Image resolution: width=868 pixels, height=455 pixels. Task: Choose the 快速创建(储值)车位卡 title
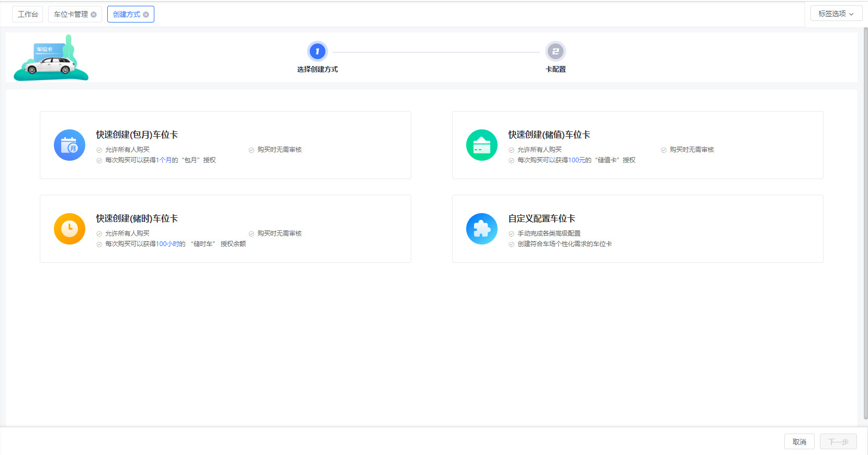(549, 135)
